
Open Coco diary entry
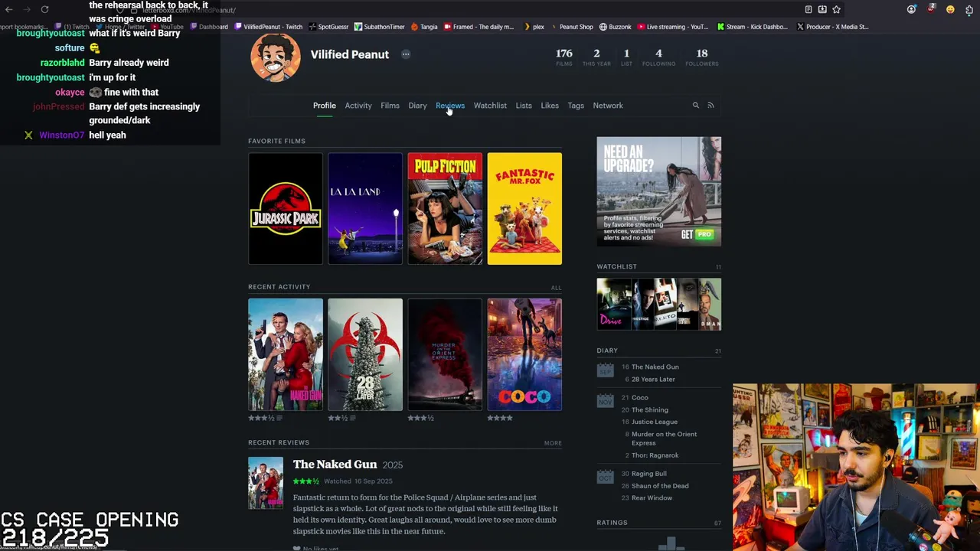[640, 397]
